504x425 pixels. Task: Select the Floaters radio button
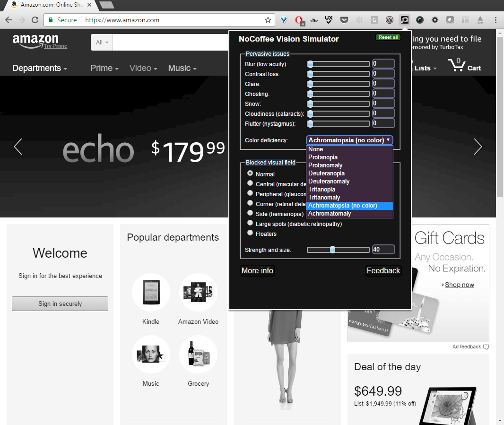pyautogui.click(x=250, y=233)
